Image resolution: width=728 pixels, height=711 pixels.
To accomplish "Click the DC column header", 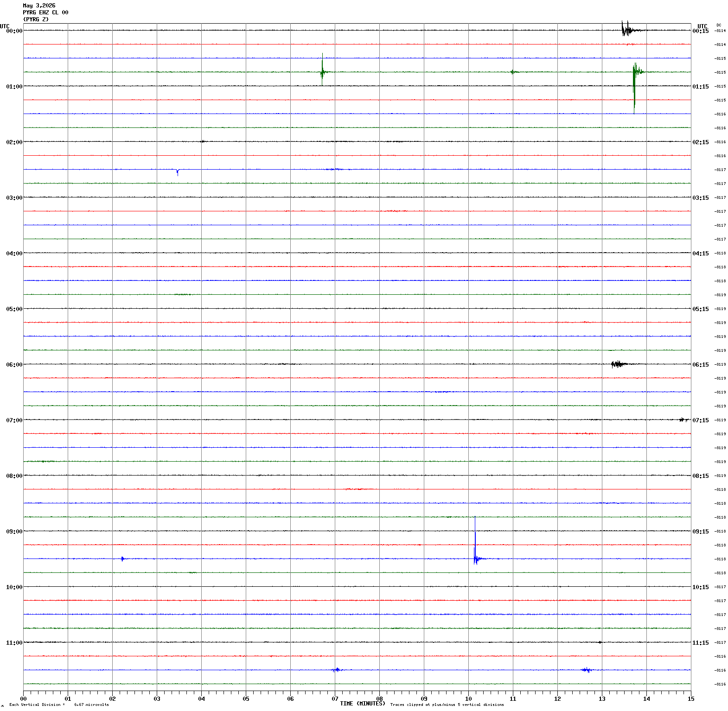I will [719, 25].
